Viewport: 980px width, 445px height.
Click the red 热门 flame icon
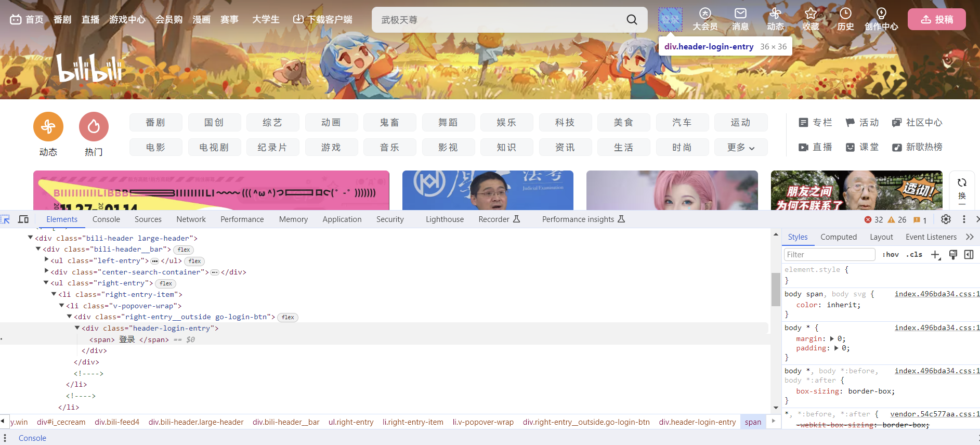pos(94,126)
